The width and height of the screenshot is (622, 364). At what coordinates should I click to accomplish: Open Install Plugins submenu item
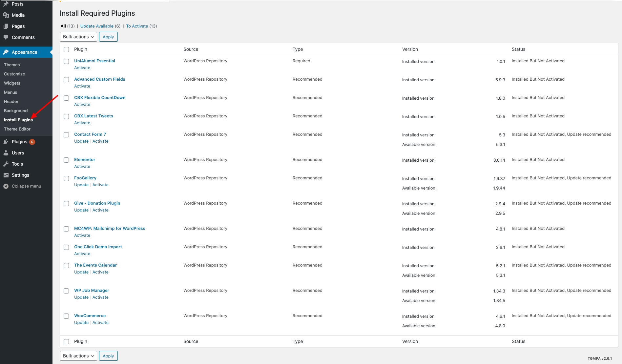(18, 120)
